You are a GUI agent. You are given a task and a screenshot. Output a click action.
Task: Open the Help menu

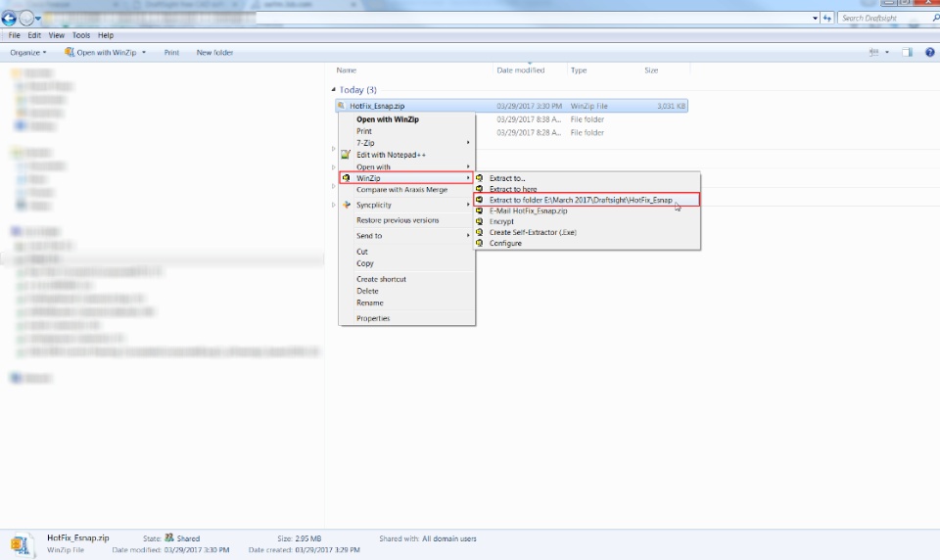point(106,35)
